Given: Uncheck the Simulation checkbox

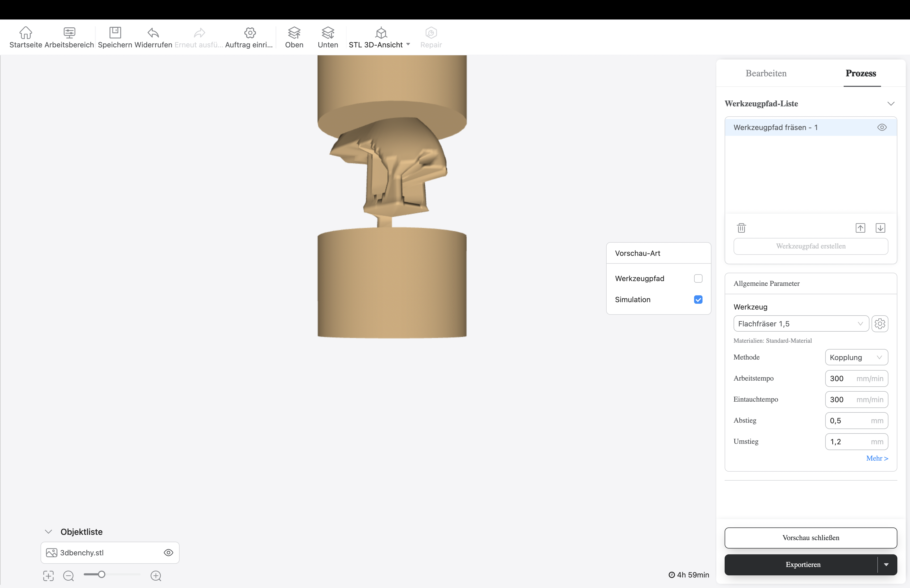Looking at the screenshot, I should 698,300.
